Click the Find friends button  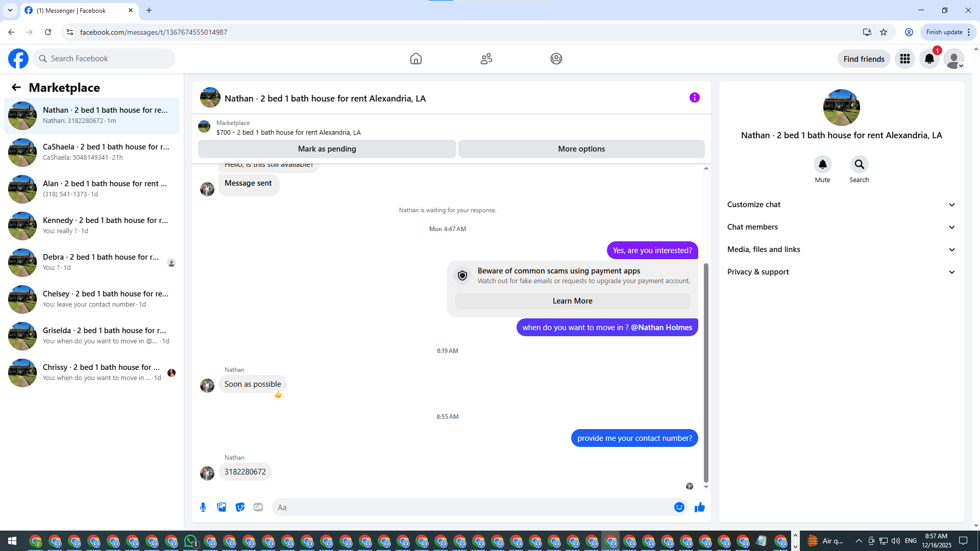tap(864, 59)
